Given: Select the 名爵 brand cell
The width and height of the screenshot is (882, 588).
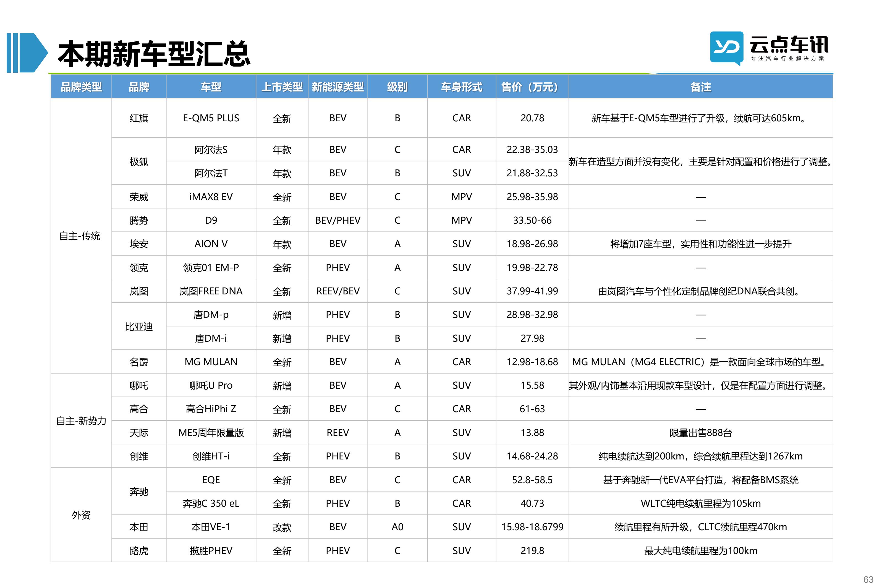Looking at the screenshot, I should coord(139,362).
